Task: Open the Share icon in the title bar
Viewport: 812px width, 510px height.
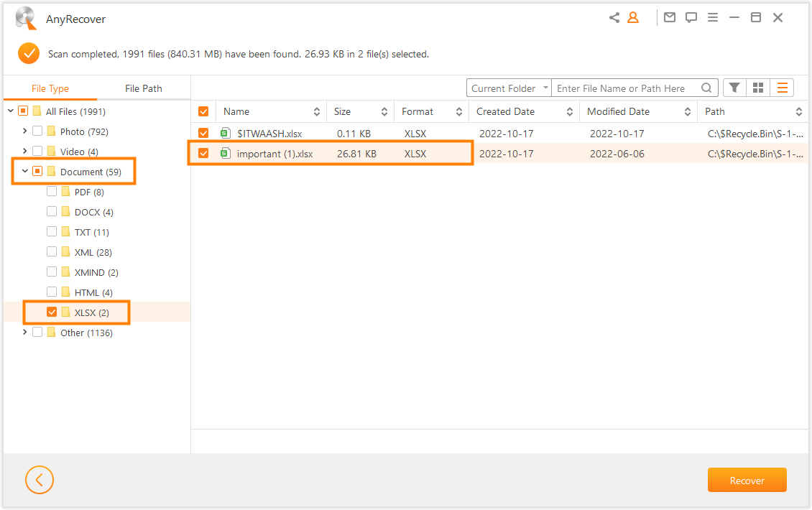Action: point(614,17)
